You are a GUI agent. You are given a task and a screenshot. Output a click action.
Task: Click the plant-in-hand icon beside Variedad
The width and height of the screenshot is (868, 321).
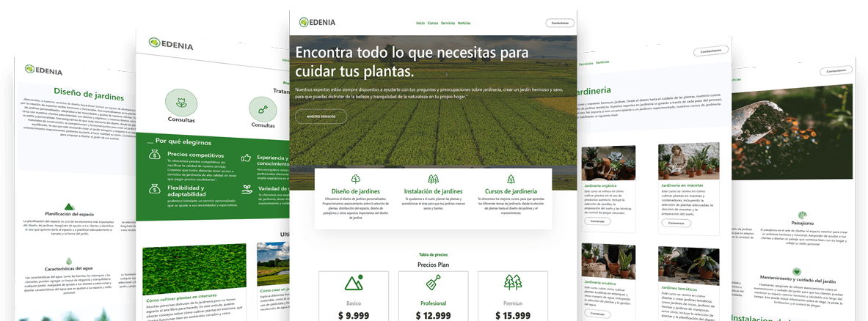pyautogui.click(x=247, y=190)
